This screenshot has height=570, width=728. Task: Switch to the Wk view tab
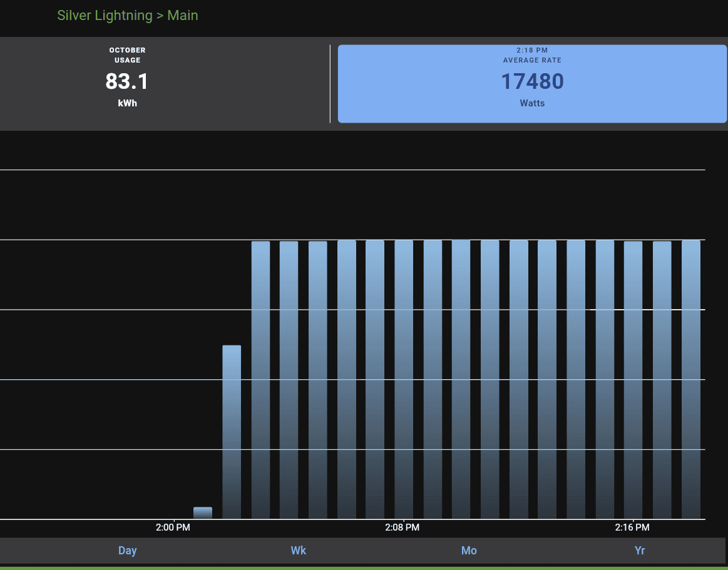coord(299,551)
